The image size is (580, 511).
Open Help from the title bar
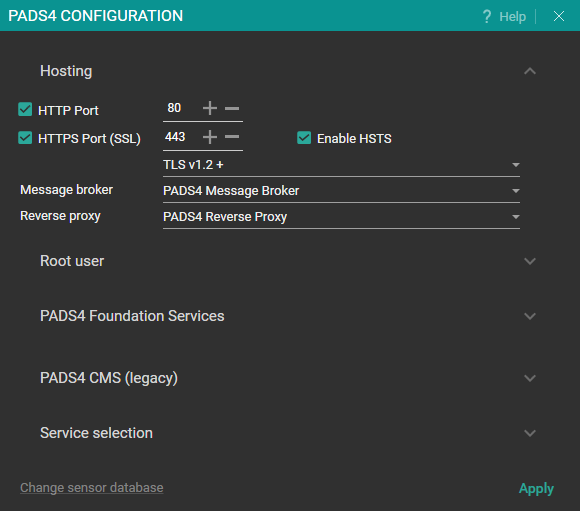pyautogui.click(x=504, y=16)
